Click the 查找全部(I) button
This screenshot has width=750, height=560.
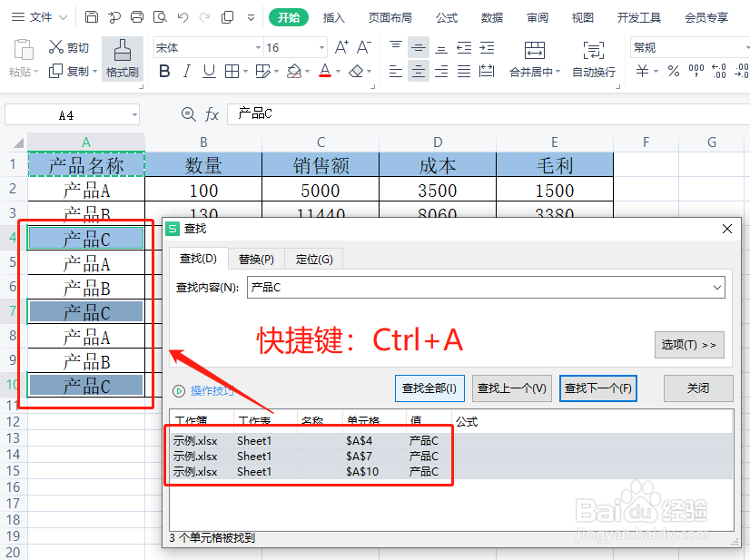[x=429, y=388]
